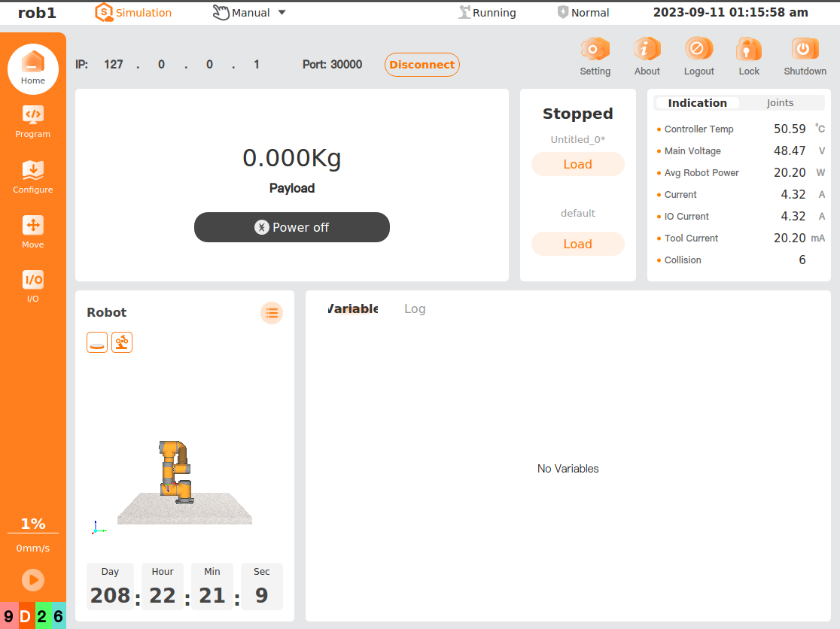This screenshot has height=629, width=840.
Task: Click the Simulation mode indicator
Action: 133,12
